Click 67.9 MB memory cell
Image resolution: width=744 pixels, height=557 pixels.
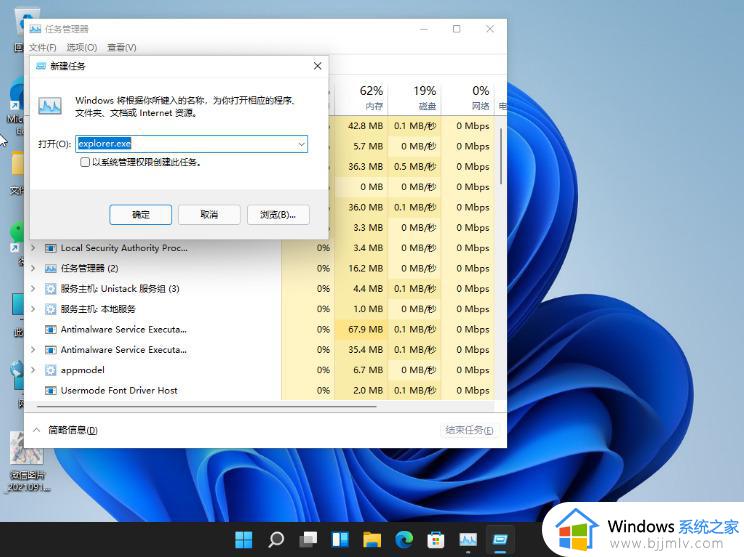[x=362, y=329]
